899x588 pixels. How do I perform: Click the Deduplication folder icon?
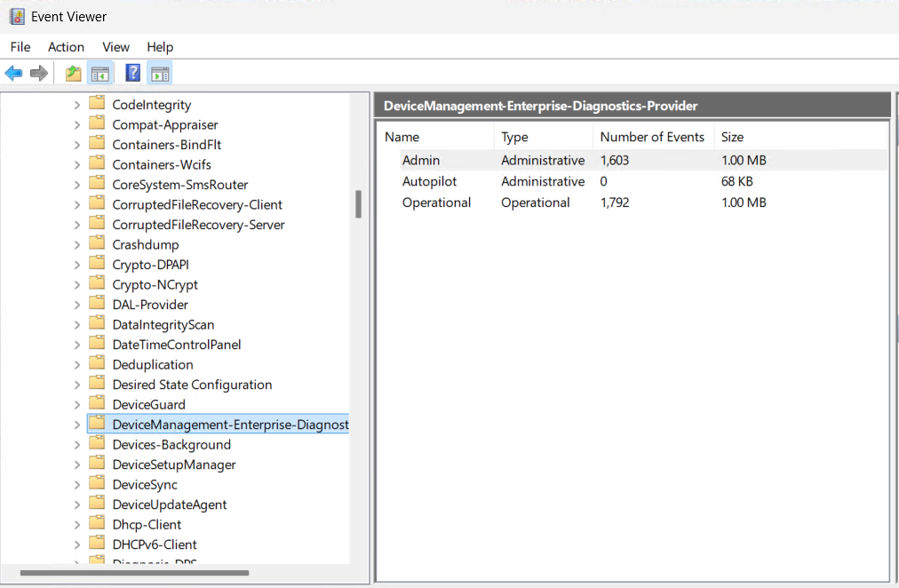98,363
